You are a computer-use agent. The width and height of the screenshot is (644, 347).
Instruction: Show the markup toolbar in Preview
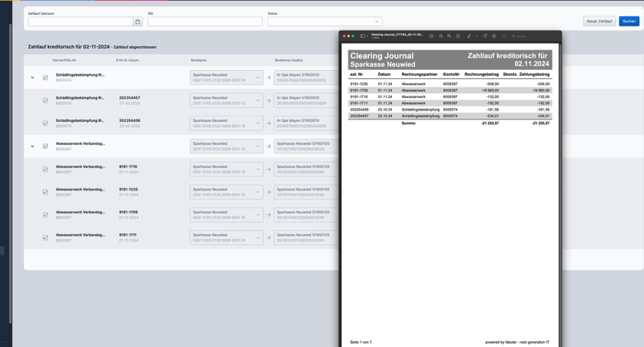click(494, 36)
